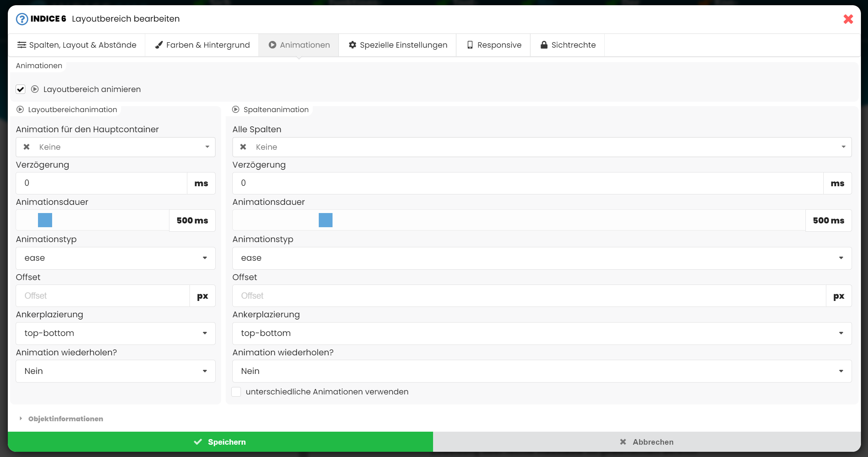Click the blue help question mark icon
The image size is (868, 457).
[22, 19]
